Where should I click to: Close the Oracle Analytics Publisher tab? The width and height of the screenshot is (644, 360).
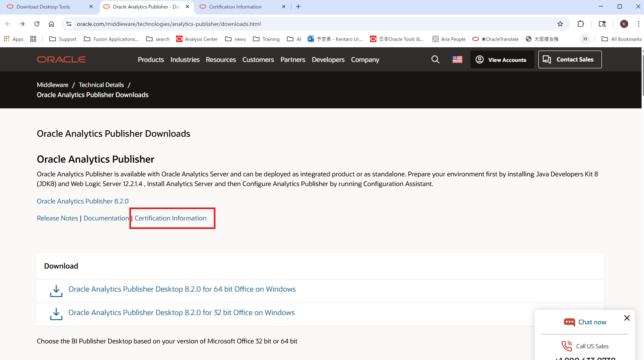187,6
